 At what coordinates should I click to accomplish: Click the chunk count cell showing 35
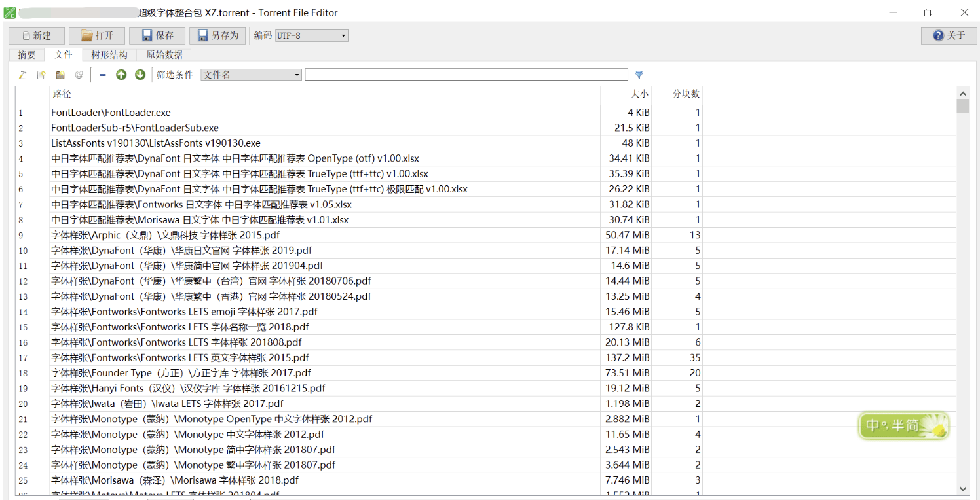click(677, 357)
